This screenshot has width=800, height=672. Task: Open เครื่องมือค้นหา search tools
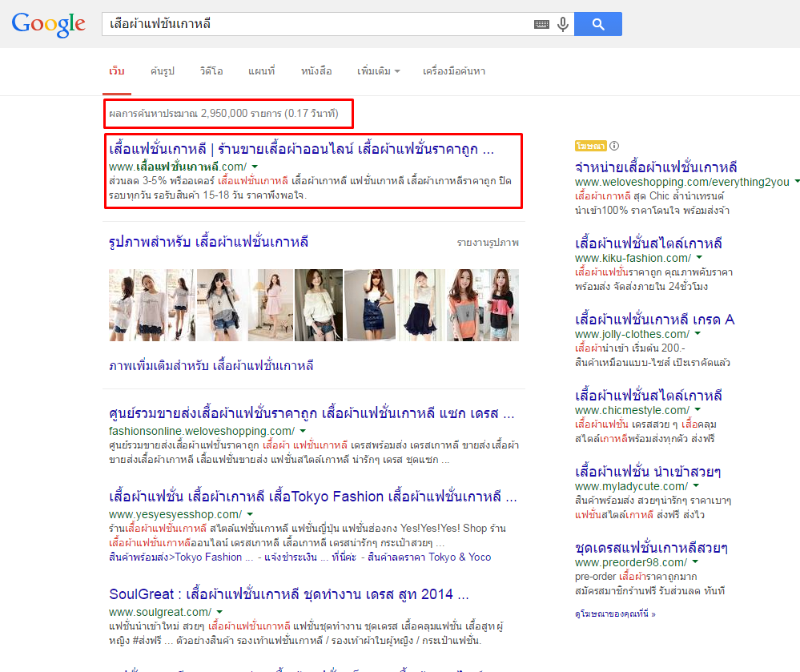[x=454, y=71]
